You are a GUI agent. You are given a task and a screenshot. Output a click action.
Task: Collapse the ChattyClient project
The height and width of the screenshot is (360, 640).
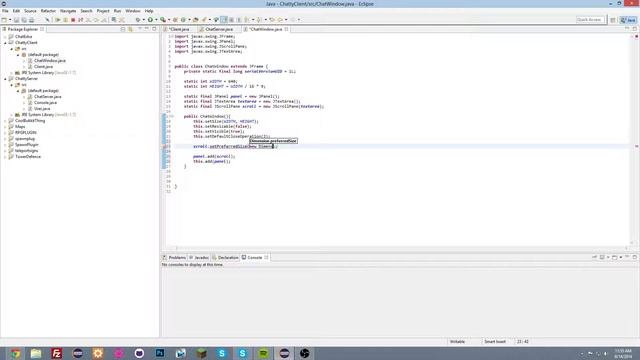[x=5, y=42]
